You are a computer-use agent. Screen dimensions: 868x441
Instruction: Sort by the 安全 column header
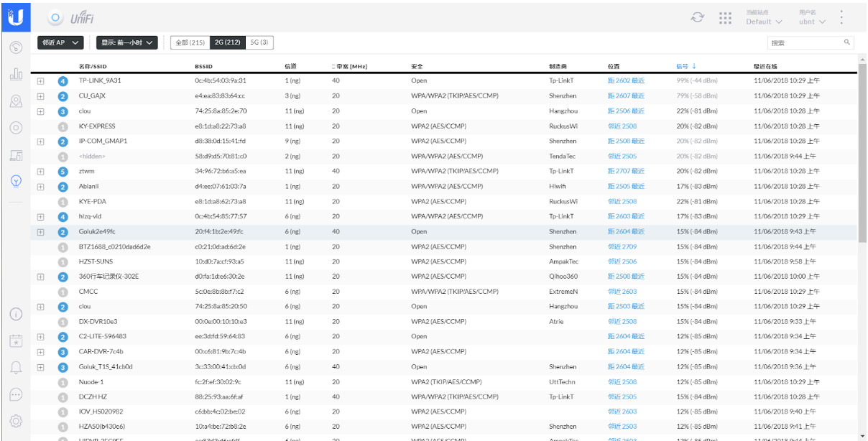[x=417, y=66]
